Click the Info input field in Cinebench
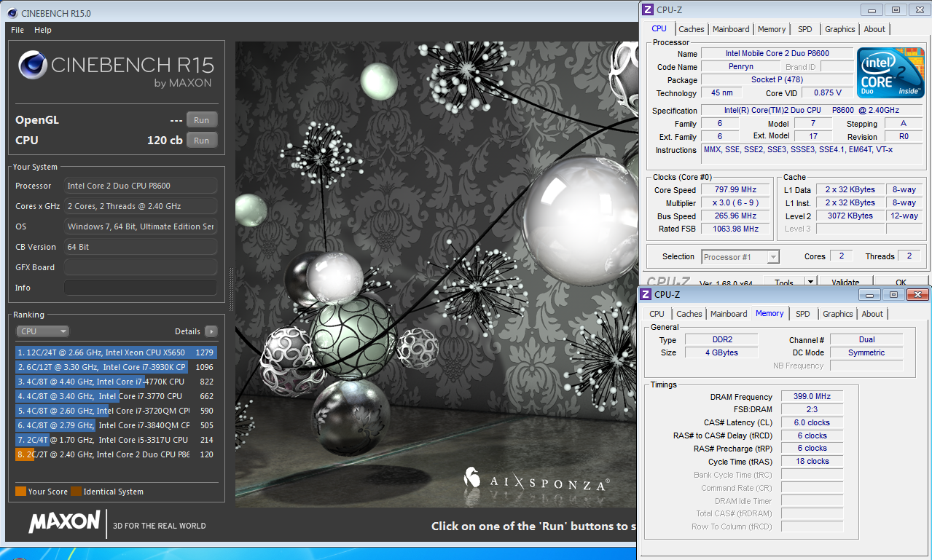Screen dimensions: 932x560 (141, 288)
